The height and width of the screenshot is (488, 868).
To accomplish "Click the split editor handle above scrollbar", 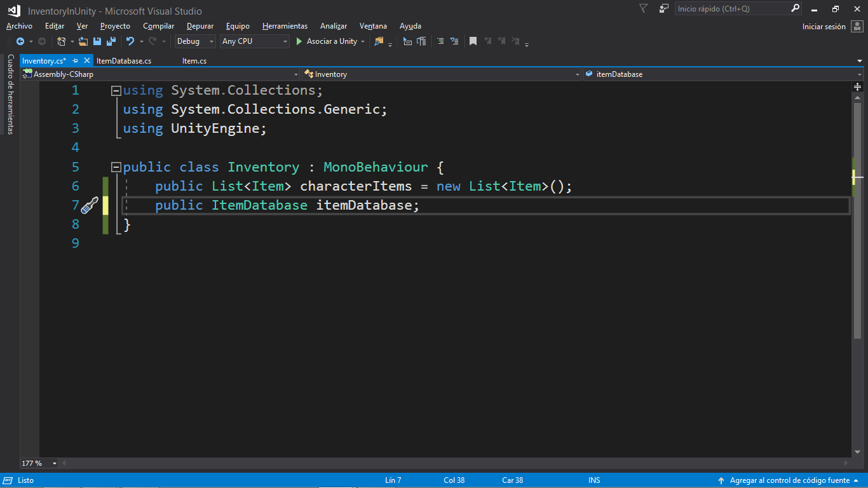I will [858, 86].
